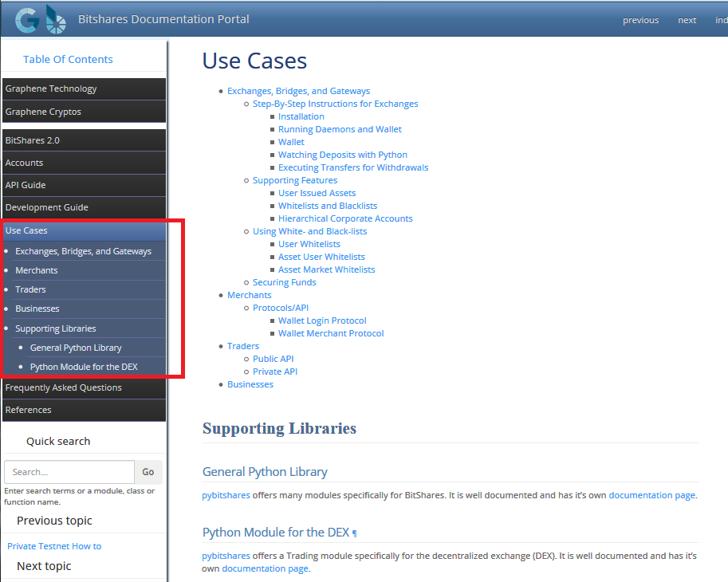The image size is (728, 582).
Task: Open Running Daemons and Wallet link
Action: 340,129
